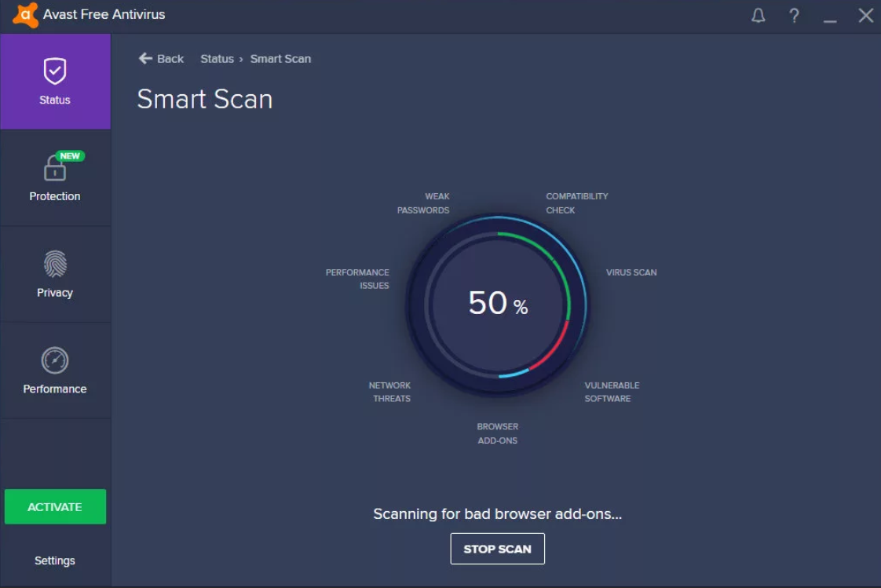Click 'Scanning for bad browser add-ons...' status text
This screenshot has height=588, width=881.
pyautogui.click(x=498, y=514)
